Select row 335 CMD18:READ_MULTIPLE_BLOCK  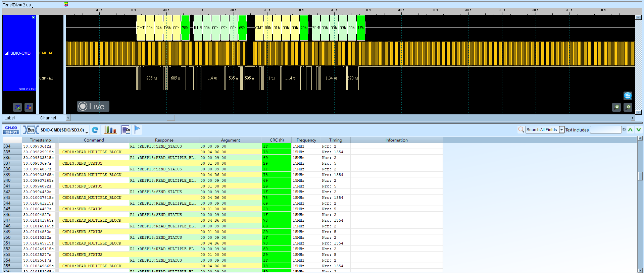point(222,152)
